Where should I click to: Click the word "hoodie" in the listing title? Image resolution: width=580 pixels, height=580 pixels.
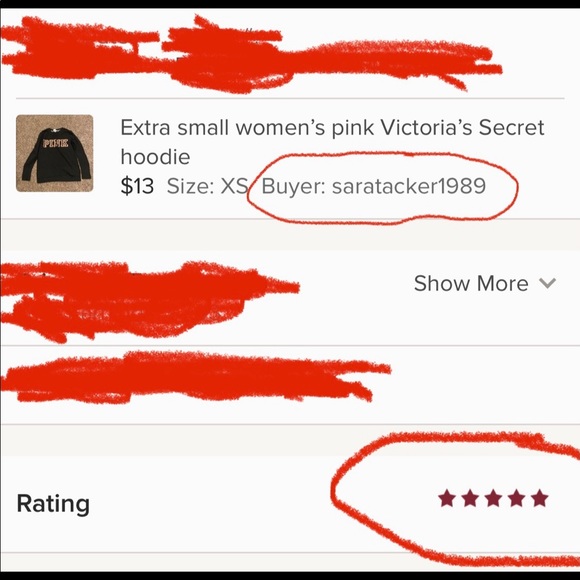(155, 157)
